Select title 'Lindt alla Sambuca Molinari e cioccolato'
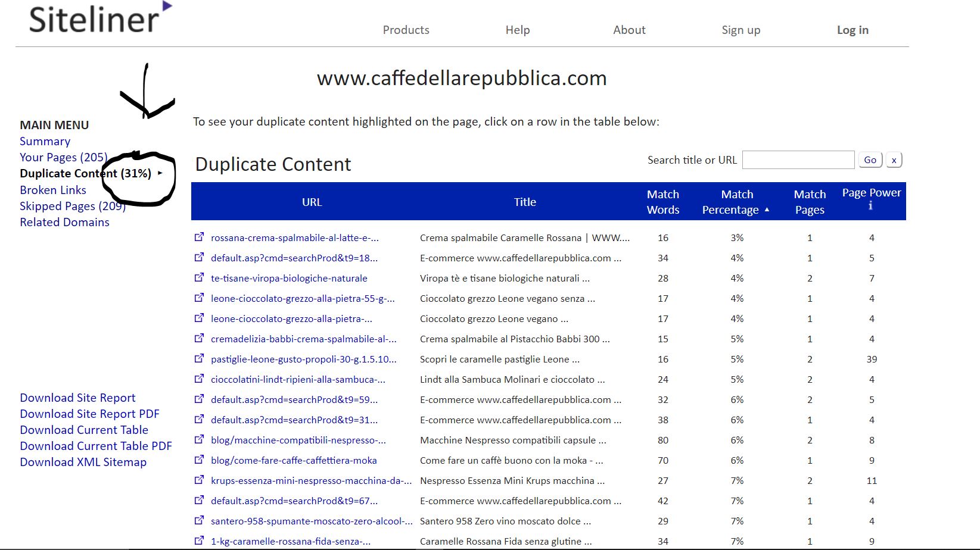The image size is (980, 550). point(512,379)
